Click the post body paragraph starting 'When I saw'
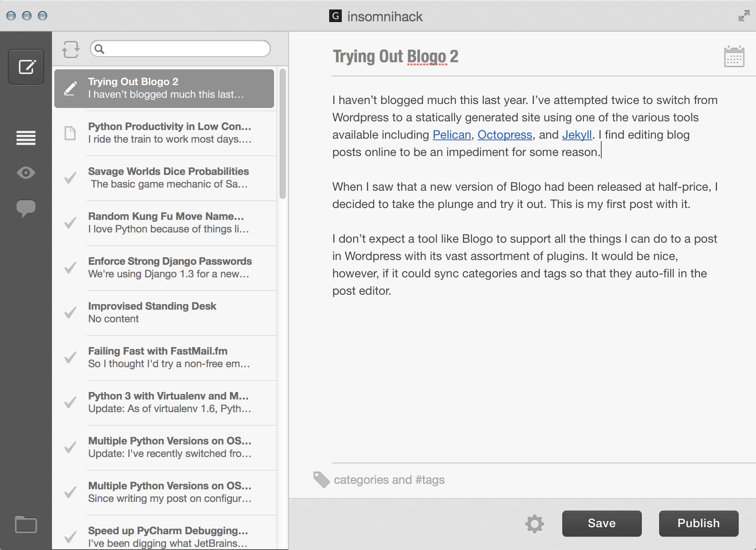The width and height of the screenshot is (756, 550). (x=525, y=195)
